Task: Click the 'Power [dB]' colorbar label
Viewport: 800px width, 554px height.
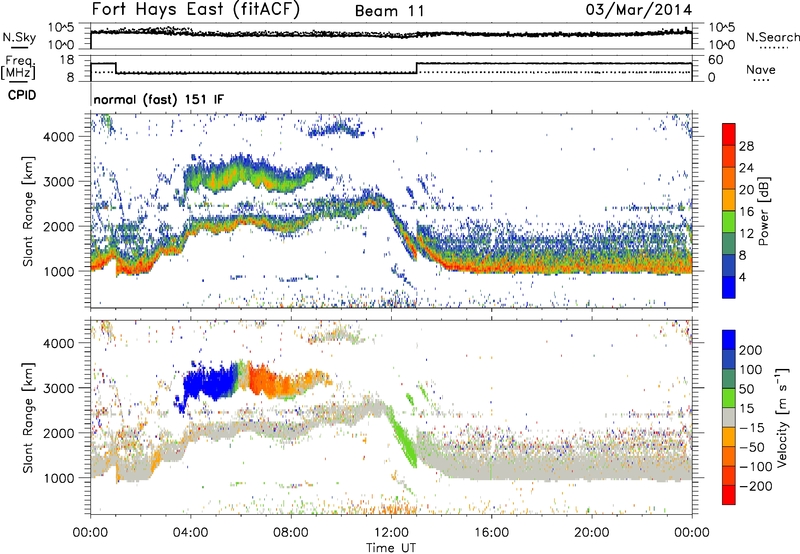Action: pyautogui.click(x=764, y=211)
